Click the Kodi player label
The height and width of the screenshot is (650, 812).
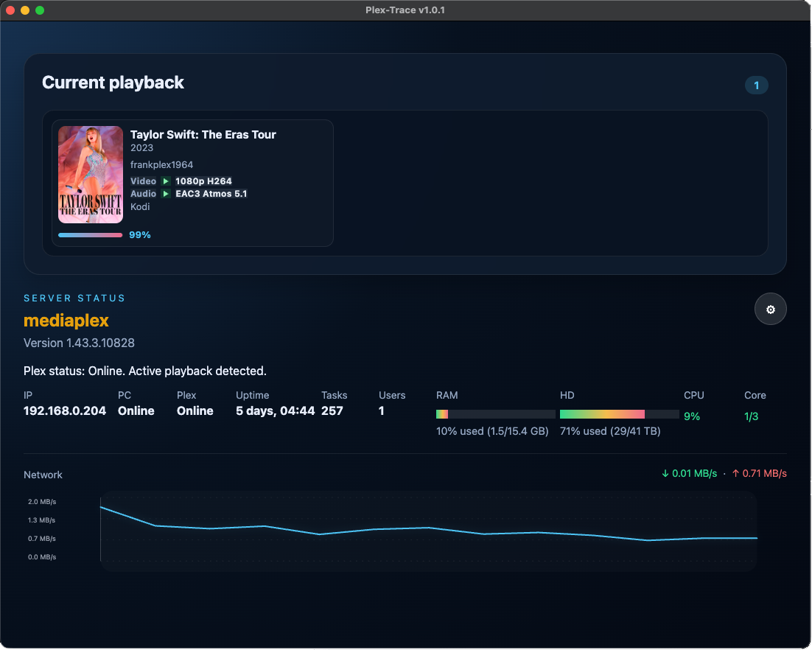[x=140, y=206]
